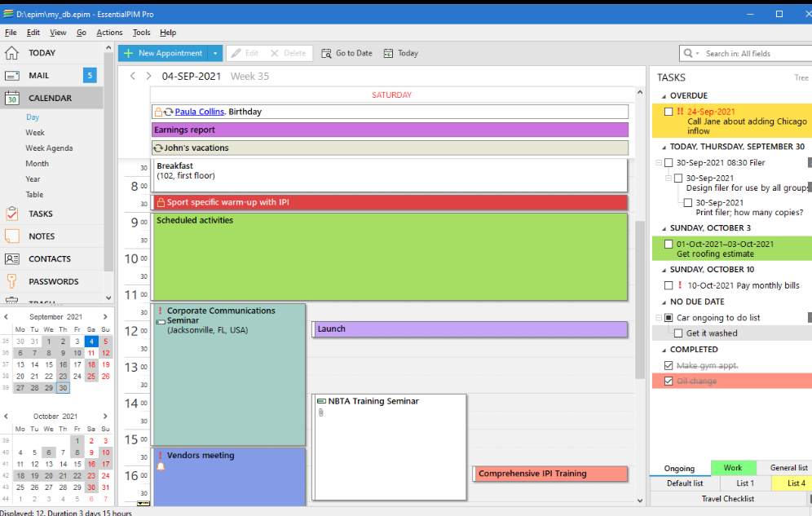The image size is (812, 516).
Task: Open the New Appointment dropdown arrow
Action: click(214, 52)
